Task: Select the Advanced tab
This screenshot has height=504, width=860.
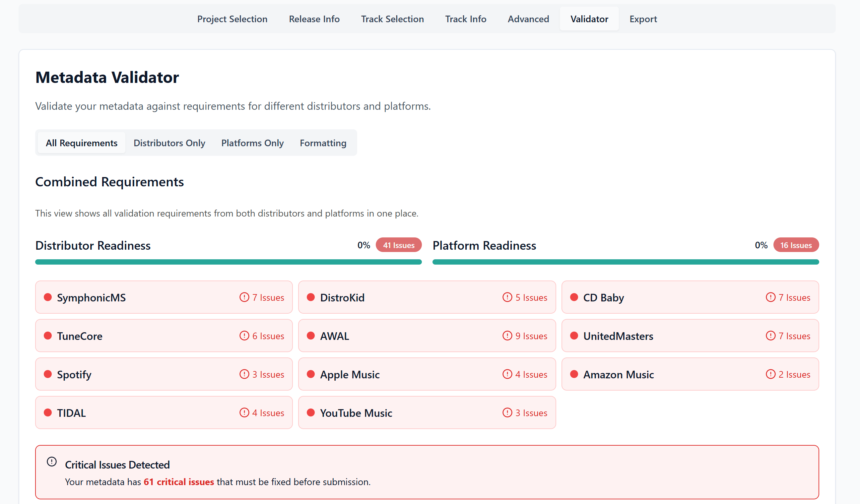Action: pos(528,19)
